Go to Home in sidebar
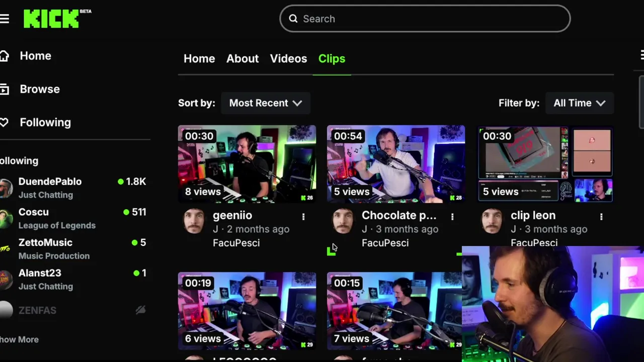 pyautogui.click(x=35, y=56)
